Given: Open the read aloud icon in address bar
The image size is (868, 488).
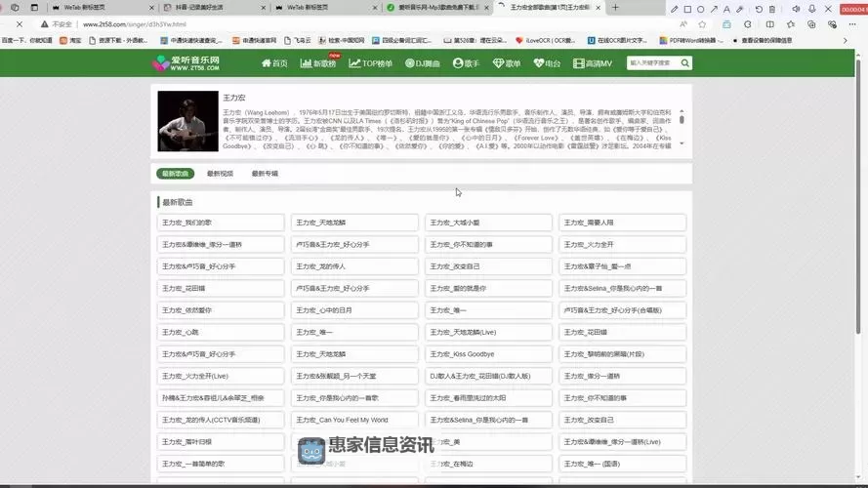Looking at the screenshot, I should click(683, 24).
